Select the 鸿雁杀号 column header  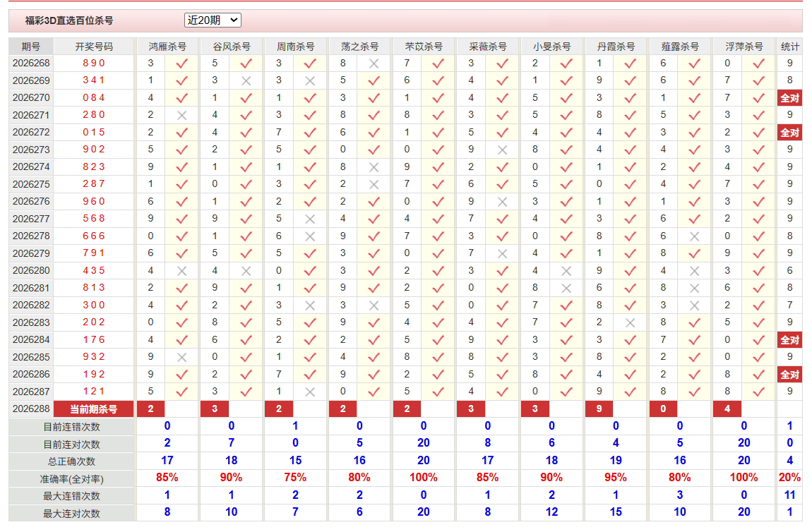167,47
